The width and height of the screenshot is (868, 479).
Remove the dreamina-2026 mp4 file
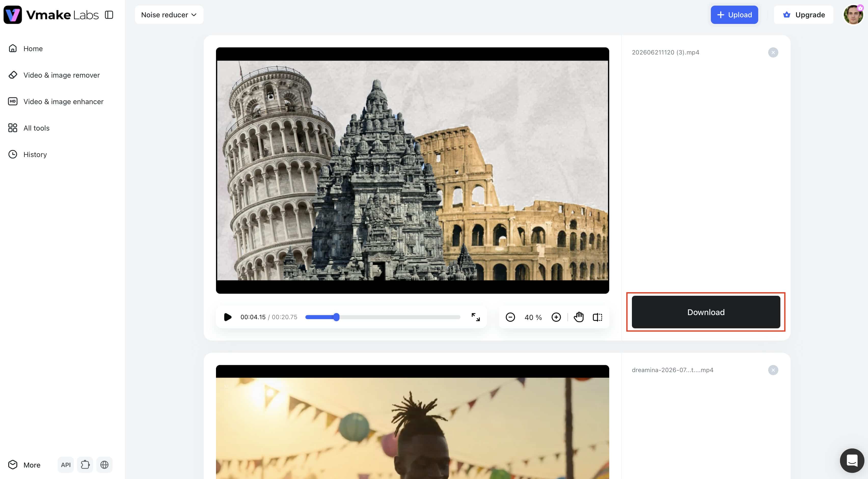pos(773,370)
